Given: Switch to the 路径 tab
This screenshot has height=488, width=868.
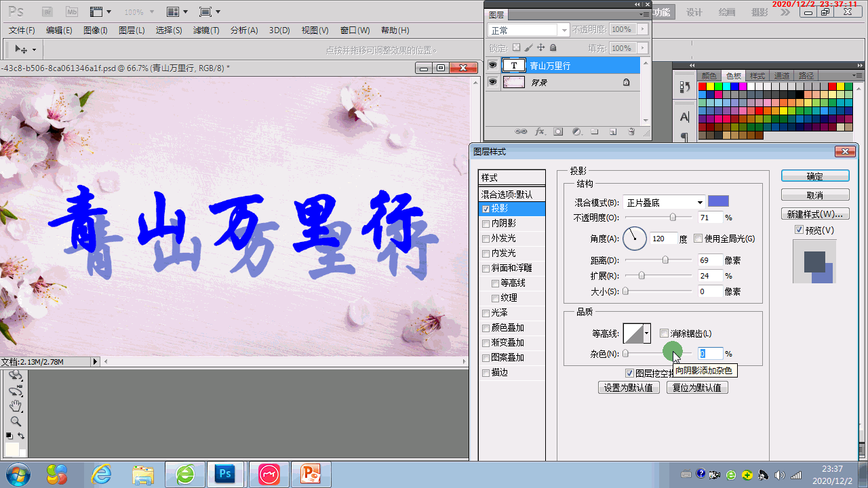Looking at the screenshot, I should [806, 76].
